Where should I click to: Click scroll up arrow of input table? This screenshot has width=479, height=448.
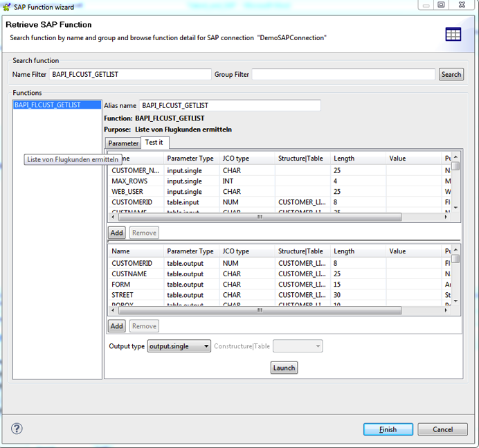455,156
